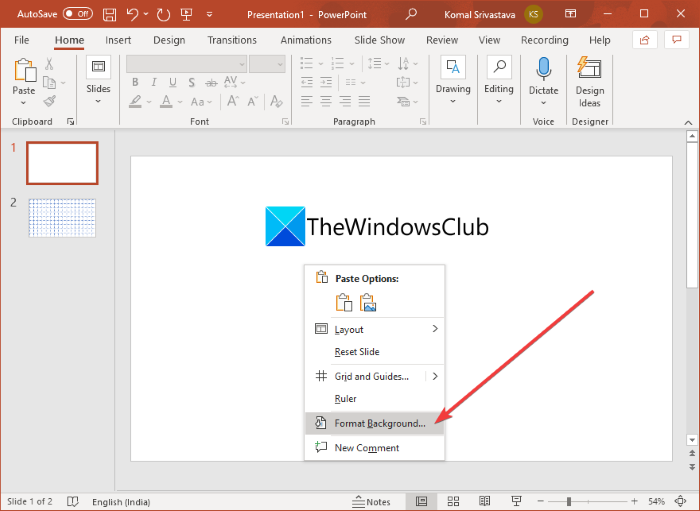Viewport: 700px width, 511px height.
Task: Choose New Comment in context menu
Action: 374,448
